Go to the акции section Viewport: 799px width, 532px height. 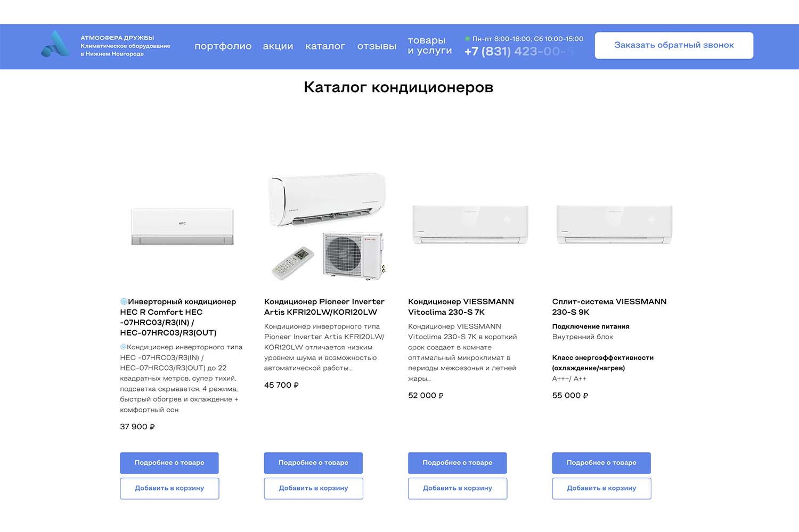point(278,46)
